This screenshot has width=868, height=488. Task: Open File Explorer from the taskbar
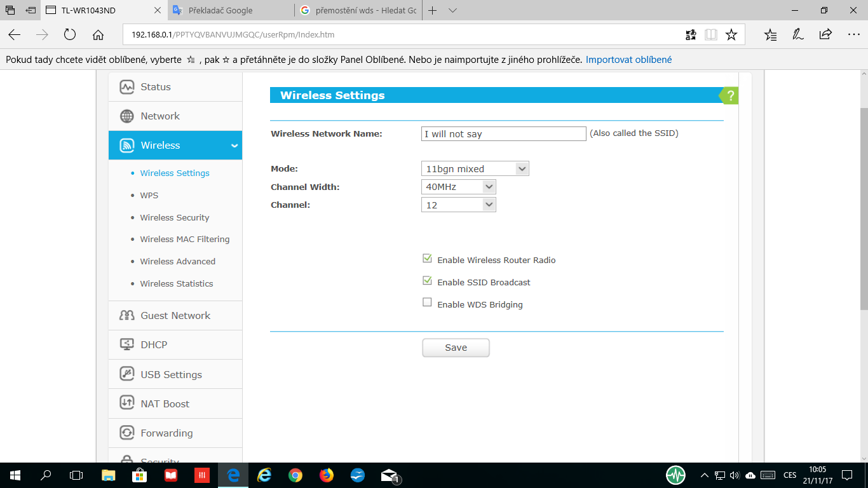tap(109, 475)
